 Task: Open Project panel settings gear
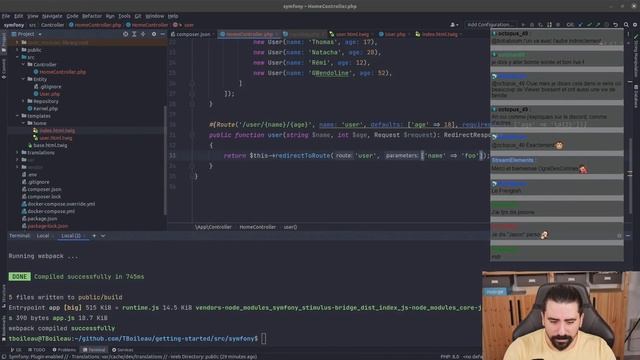154,34
